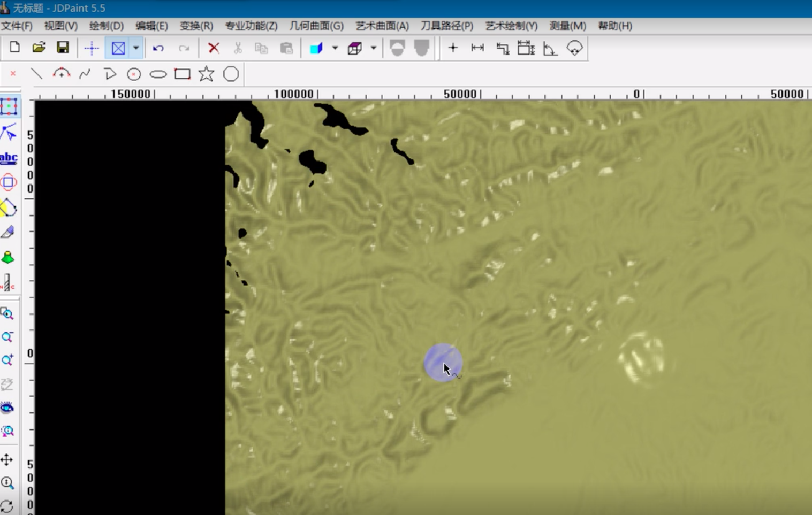The image size is (812, 515).
Task: Click the paste clipboard icon
Action: click(286, 48)
